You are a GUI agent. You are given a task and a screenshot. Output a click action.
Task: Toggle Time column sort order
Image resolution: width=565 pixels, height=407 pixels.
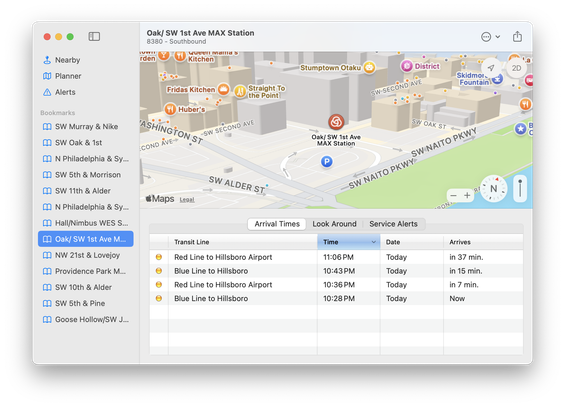coord(348,242)
